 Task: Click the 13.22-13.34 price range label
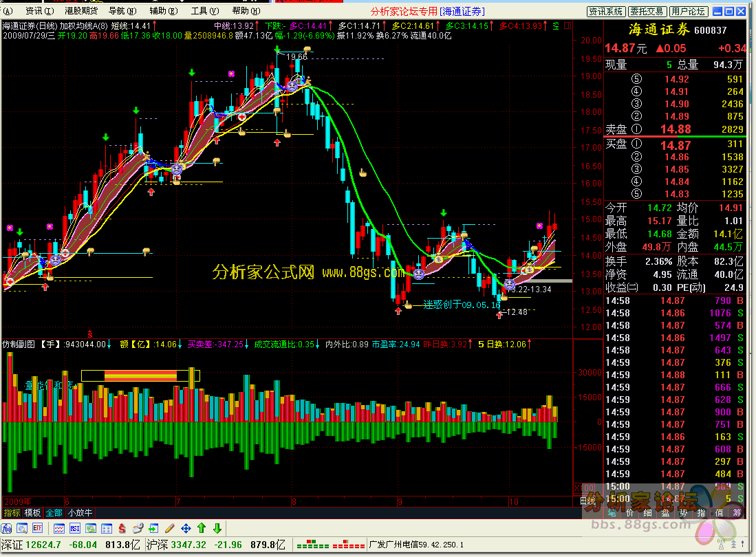coord(530,289)
